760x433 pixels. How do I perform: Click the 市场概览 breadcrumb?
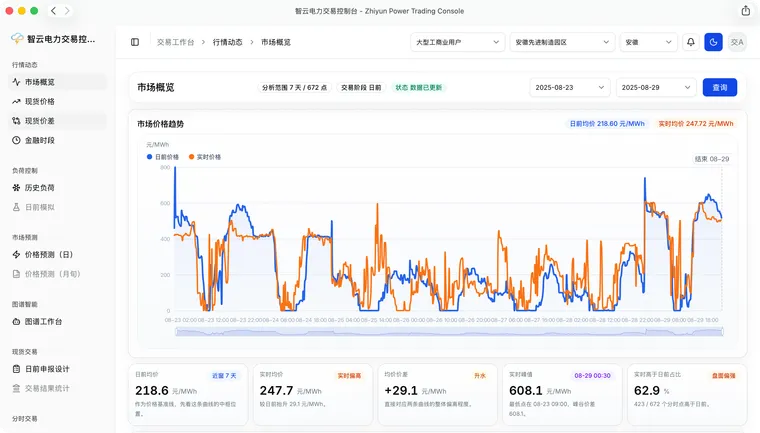coord(276,42)
